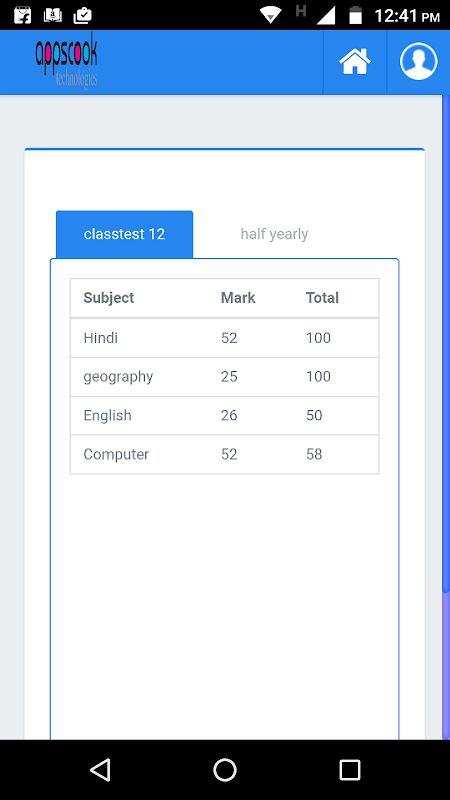This screenshot has width=450, height=800.
Task: Click the page scrollbar on right edge
Action: tap(446, 417)
